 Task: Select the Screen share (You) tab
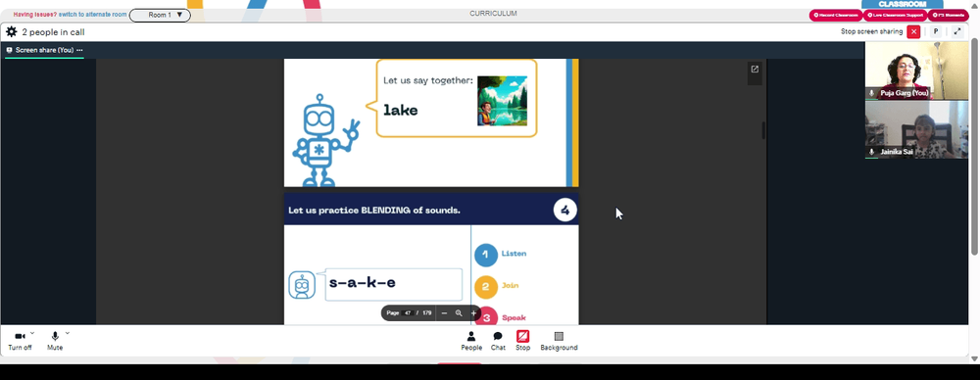[44, 50]
